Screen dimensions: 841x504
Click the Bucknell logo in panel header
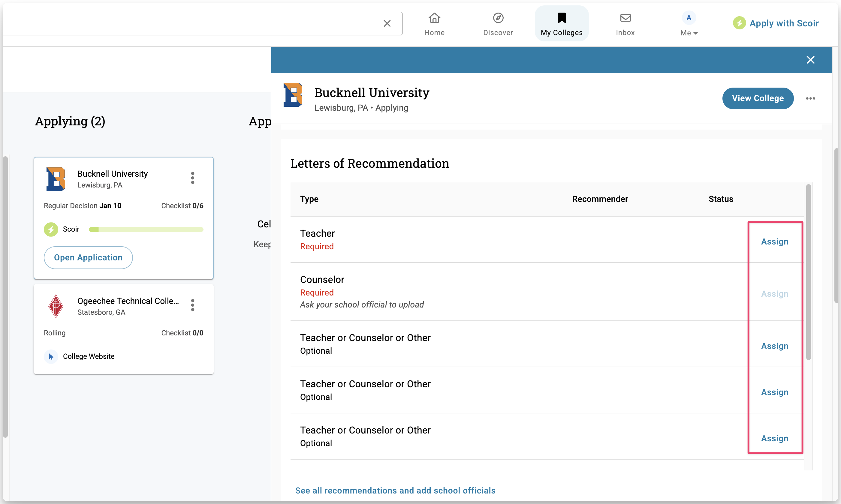[x=293, y=95]
